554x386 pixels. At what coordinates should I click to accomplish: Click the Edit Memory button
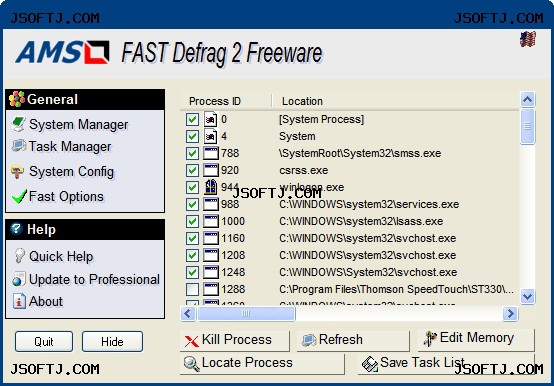tap(476, 340)
